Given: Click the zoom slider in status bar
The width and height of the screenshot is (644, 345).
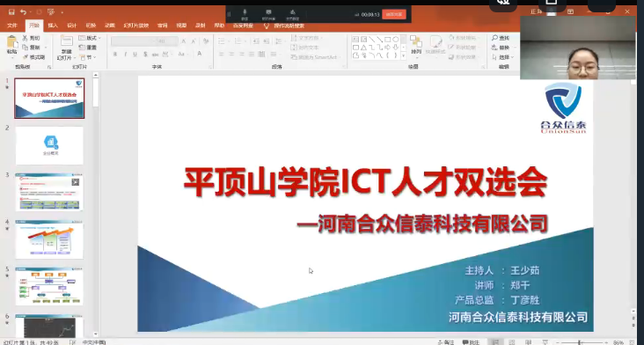Looking at the screenshot, I should click(580, 342).
